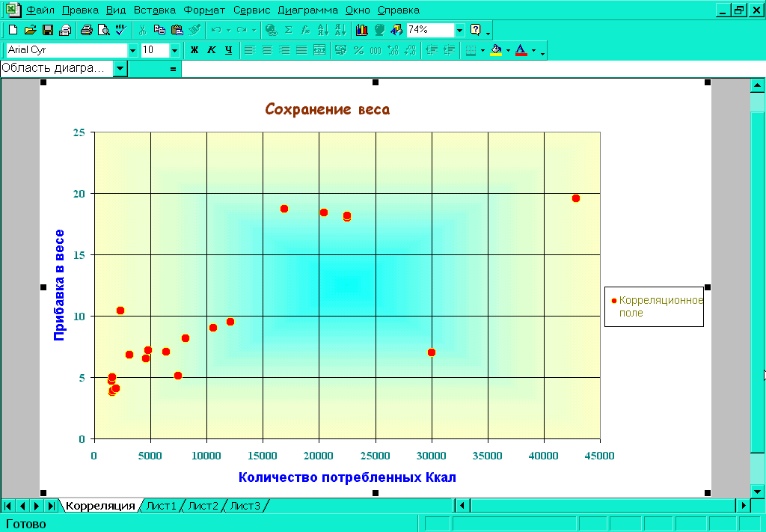
Task: Open Name Box dropdown Область диагра...
Action: tap(120, 68)
